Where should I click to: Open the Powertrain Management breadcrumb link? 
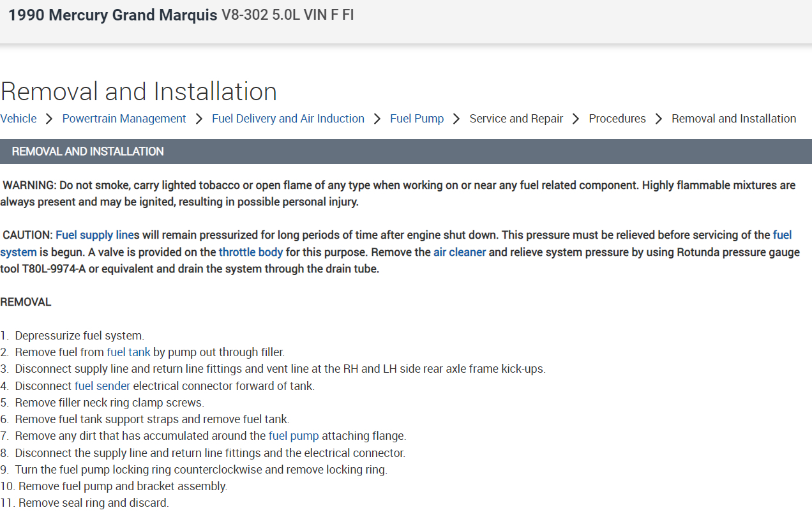[x=124, y=119]
